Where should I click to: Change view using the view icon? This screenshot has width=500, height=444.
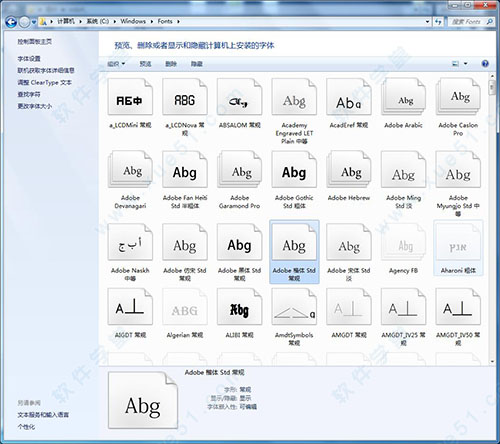coord(455,64)
